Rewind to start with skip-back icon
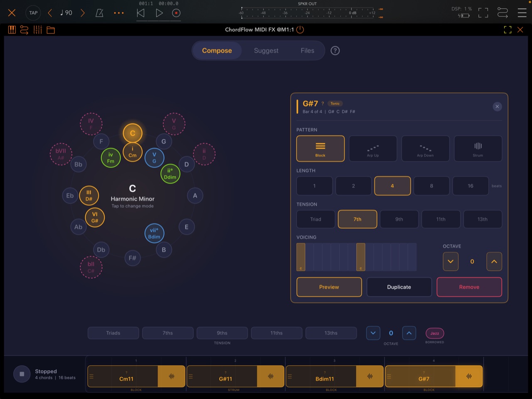The width and height of the screenshot is (532, 399). coord(140,13)
